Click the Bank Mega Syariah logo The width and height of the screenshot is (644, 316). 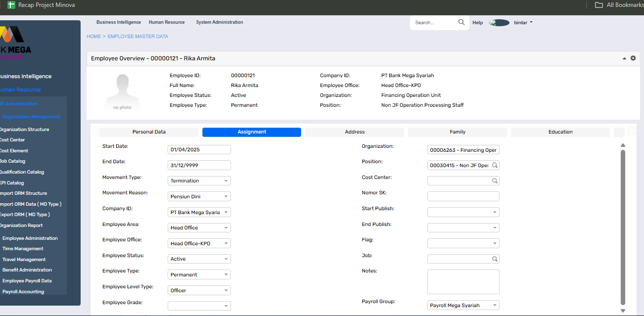[x=15, y=43]
